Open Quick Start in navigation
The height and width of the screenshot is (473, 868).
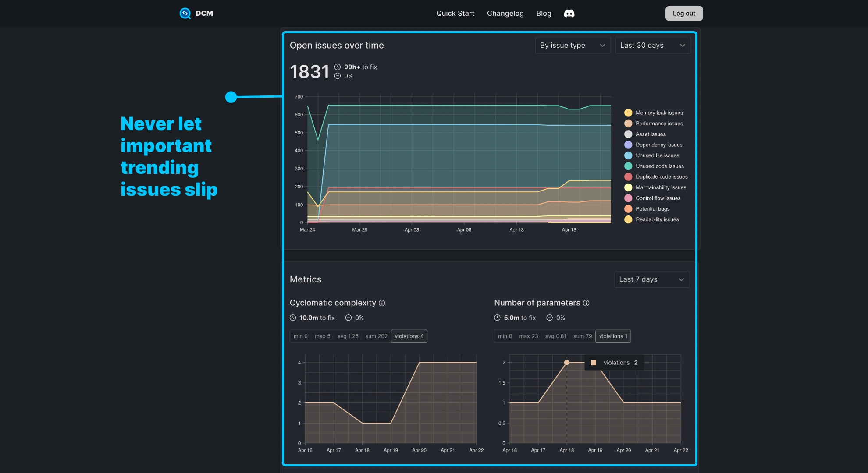tap(455, 14)
